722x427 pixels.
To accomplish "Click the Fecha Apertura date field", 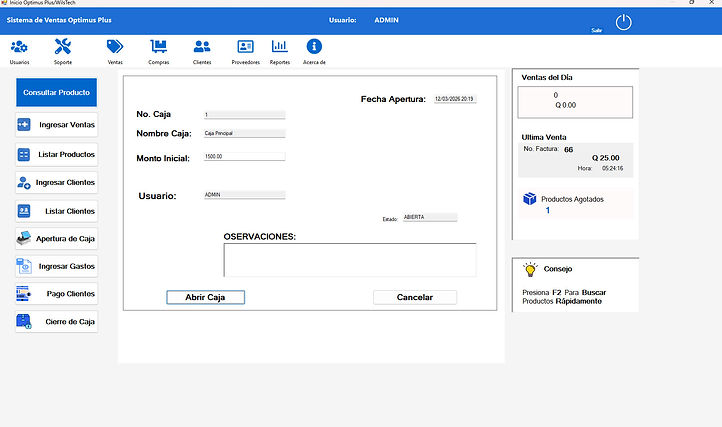I will click(455, 99).
